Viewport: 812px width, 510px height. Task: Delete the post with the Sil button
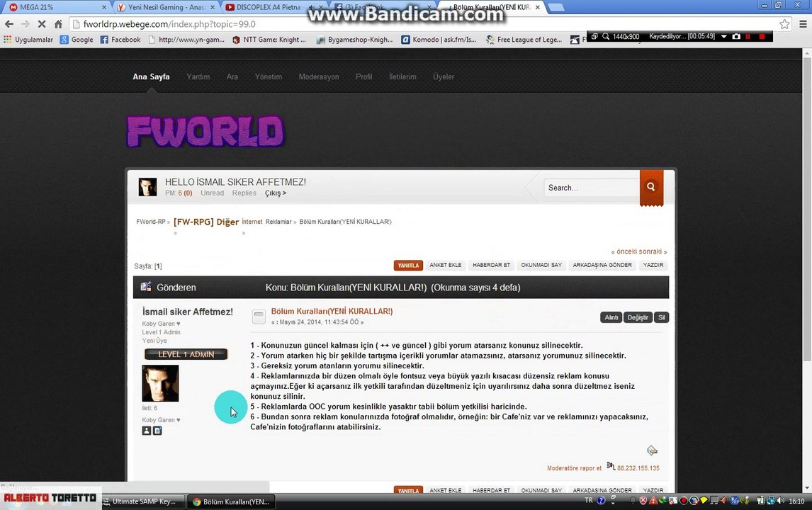tap(661, 317)
